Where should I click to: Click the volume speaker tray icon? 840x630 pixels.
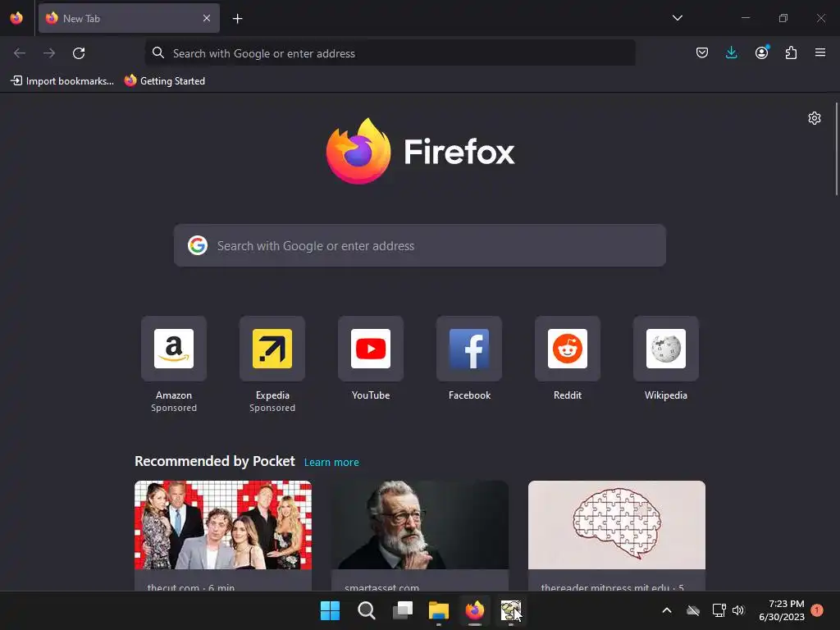click(x=738, y=610)
